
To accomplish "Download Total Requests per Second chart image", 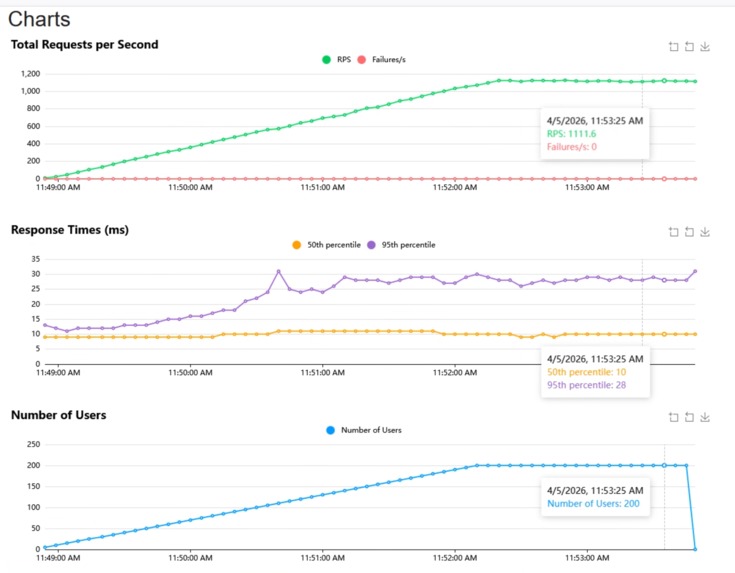I will click(x=705, y=46).
